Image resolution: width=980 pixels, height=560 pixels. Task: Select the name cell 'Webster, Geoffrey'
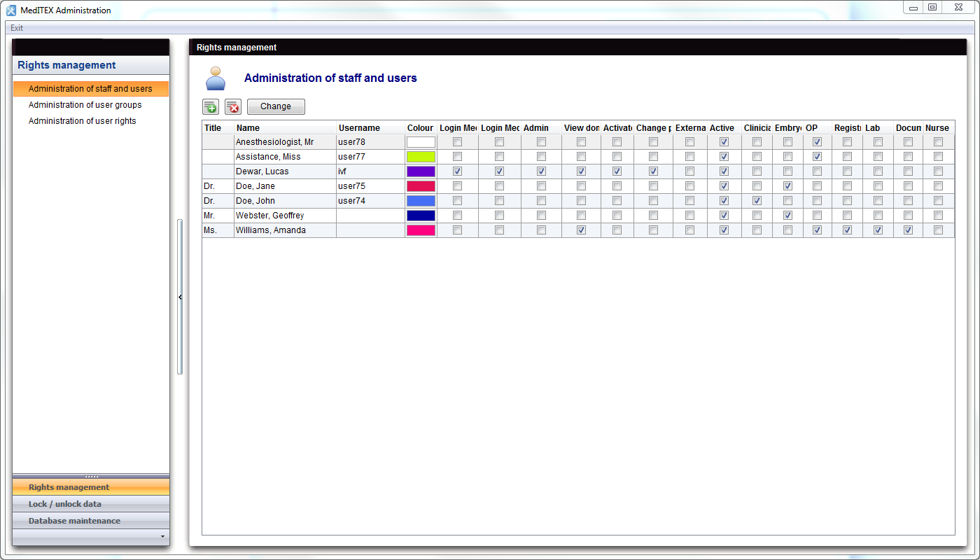click(x=285, y=216)
